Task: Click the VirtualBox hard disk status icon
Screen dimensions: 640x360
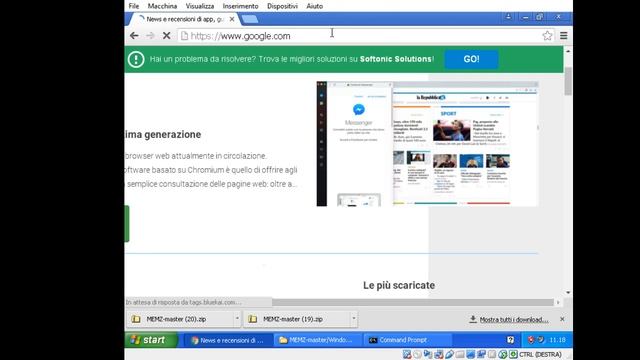Action: pyautogui.click(x=407, y=354)
